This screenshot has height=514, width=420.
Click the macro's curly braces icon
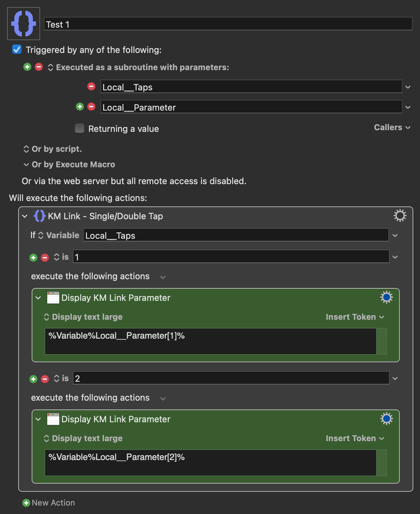pyautogui.click(x=24, y=24)
